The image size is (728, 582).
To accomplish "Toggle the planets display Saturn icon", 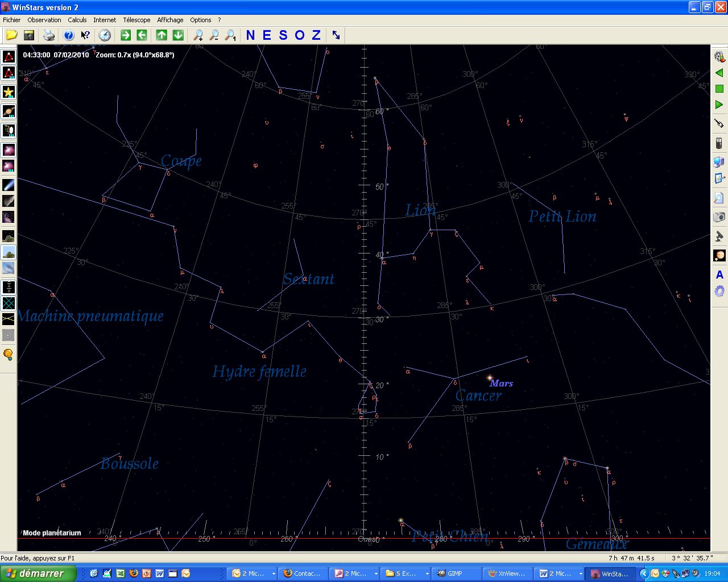I will point(9,111).
